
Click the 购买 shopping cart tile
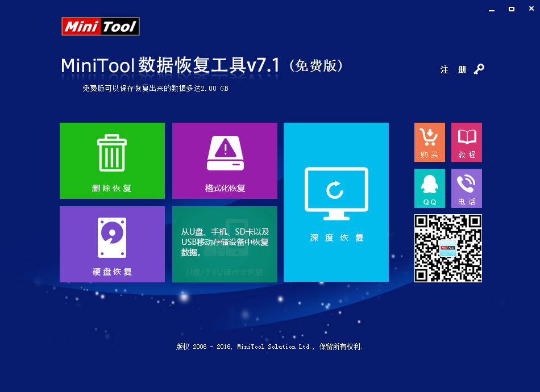pos(430,142)
